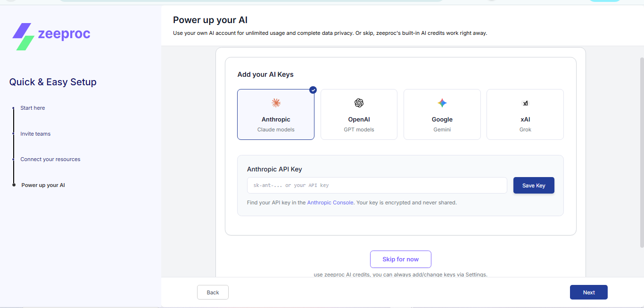Click the zeeproc brand name text
The image size is (644, 308).
(x=64, y=34)
